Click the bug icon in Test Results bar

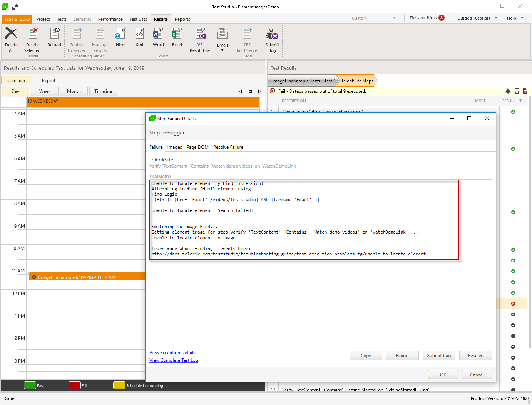tap(508, 91)
